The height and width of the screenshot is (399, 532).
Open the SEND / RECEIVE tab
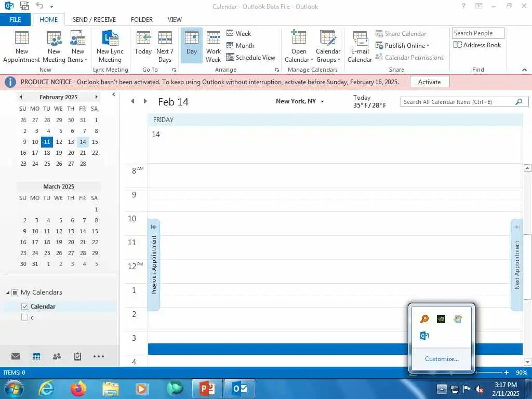tap(94, 20)
